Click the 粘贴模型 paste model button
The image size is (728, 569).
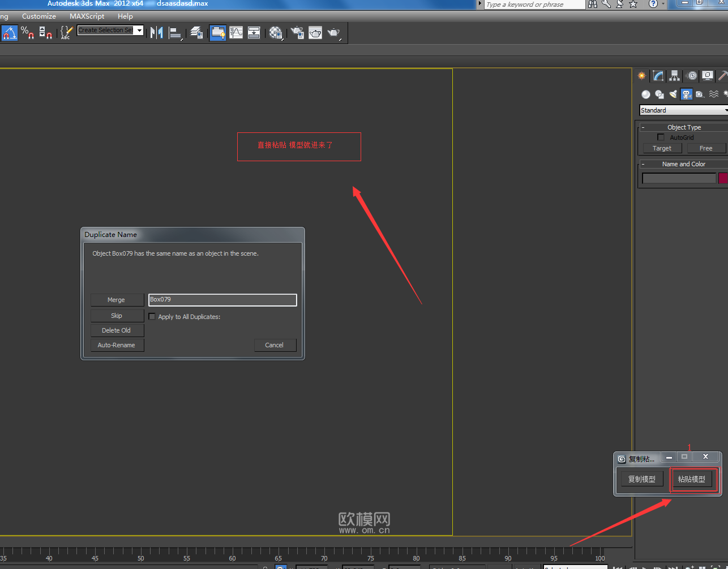click(x=692, y=479)
